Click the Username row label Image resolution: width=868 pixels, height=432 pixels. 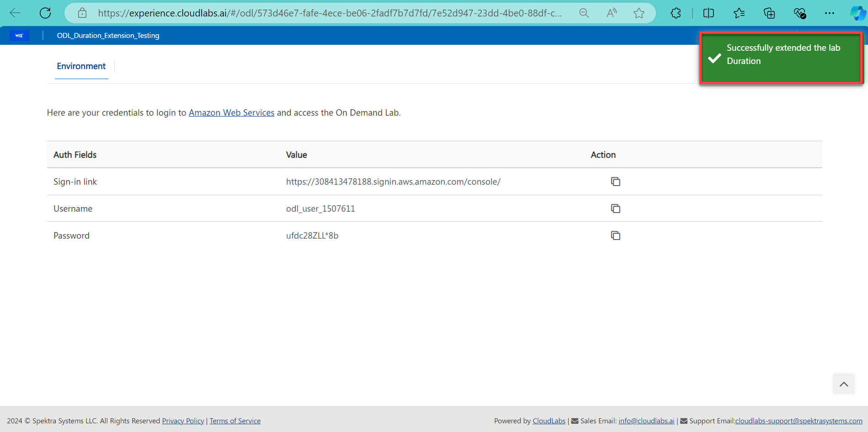(73, 208)
